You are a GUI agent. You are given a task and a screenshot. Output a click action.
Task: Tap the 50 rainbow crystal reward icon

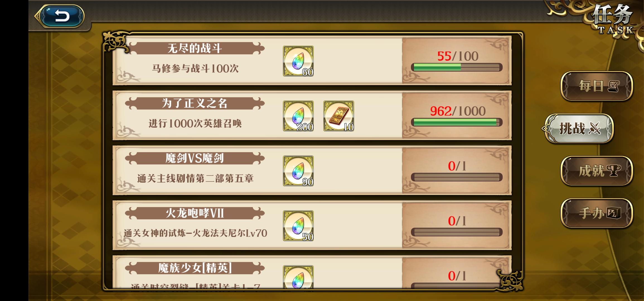298,226
